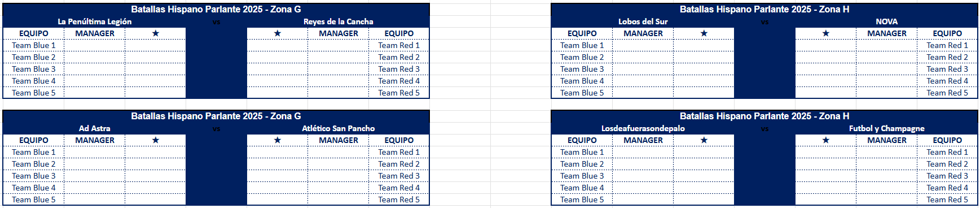This screenshot has height=208, width=980.
Task: Click the star header under Ad Astra
Action: point(155,140)
